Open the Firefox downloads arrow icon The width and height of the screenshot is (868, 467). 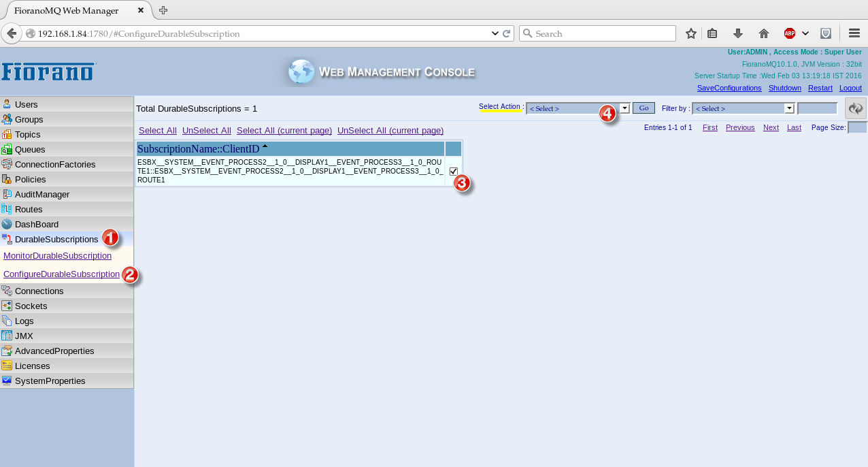[737, 33]
